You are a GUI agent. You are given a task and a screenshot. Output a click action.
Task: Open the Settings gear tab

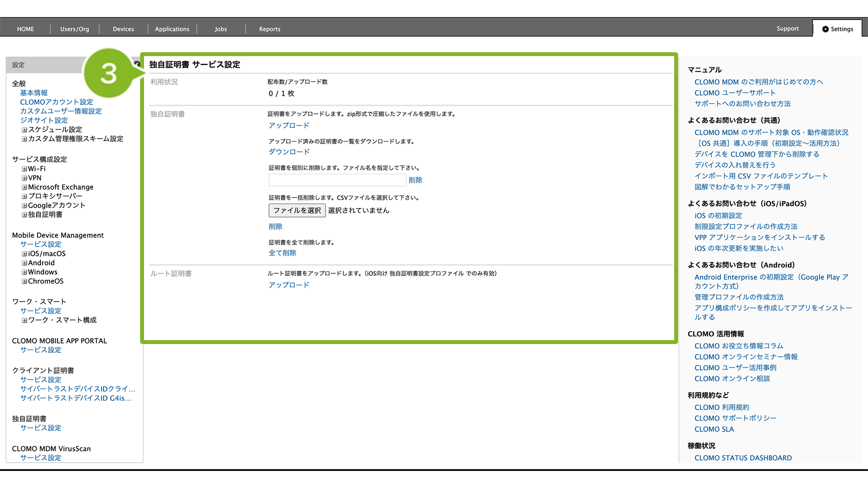(x=837, y=29)
